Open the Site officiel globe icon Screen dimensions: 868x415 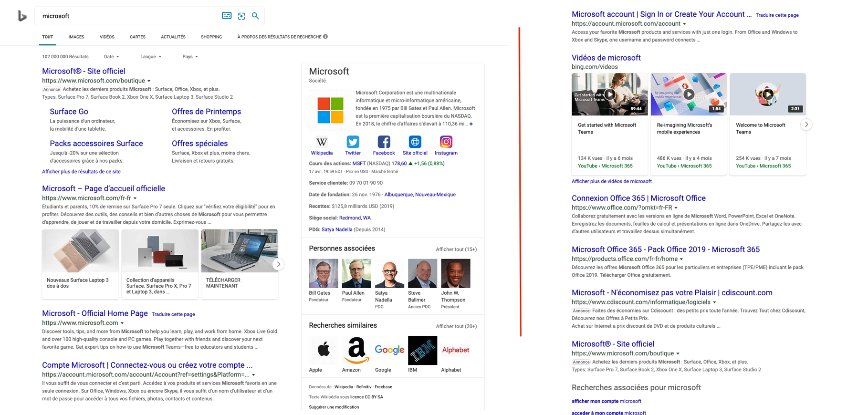415,142
